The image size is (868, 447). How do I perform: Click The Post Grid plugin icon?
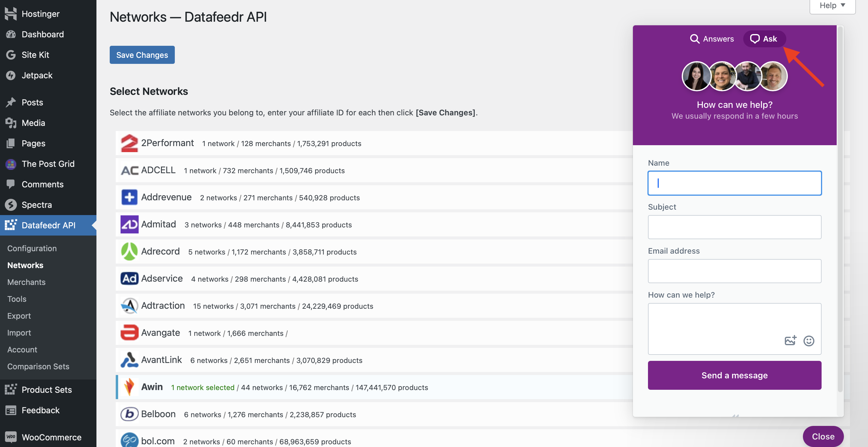(x=11, y=164)
